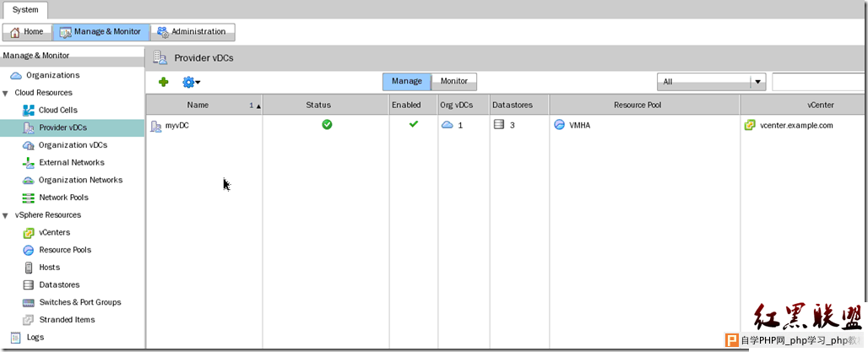Screen dimensions: 868x352
Task: Click the Provider vDCs header icon
Action: pyautogui.click(x=160, y=57)
